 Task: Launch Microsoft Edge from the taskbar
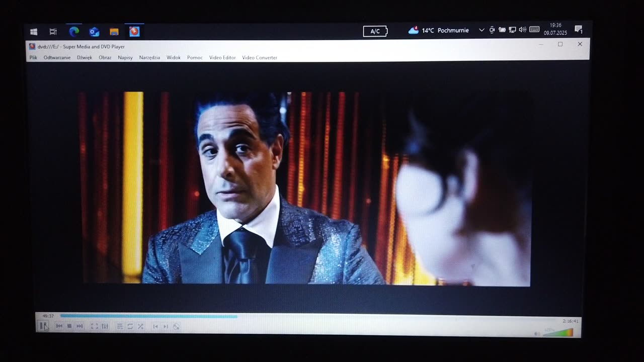[74, 32]
